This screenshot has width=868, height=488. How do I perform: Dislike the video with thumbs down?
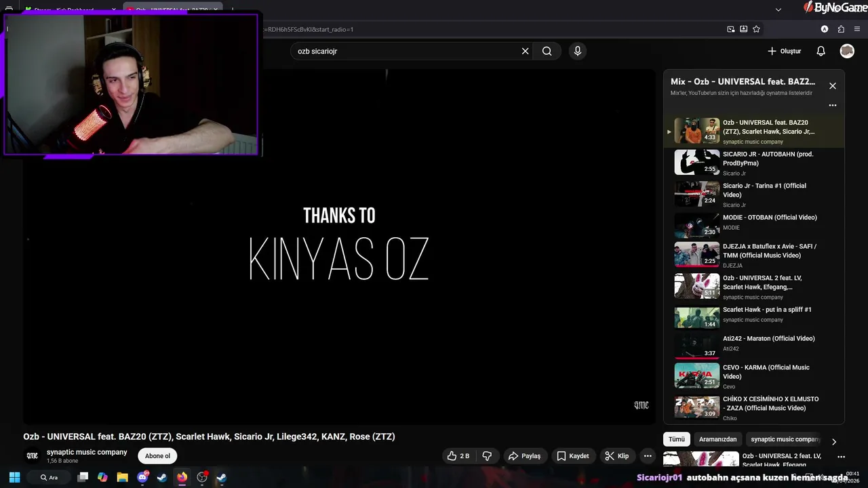487,456
